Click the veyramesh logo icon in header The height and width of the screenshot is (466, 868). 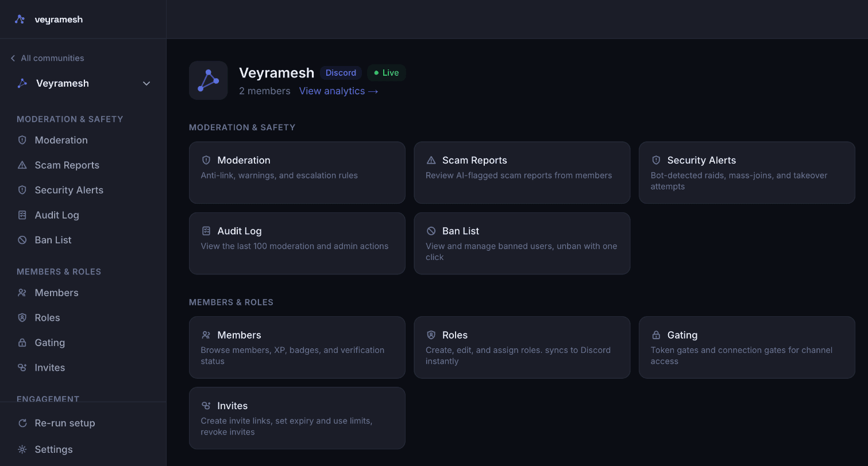(x=20, y=20)
